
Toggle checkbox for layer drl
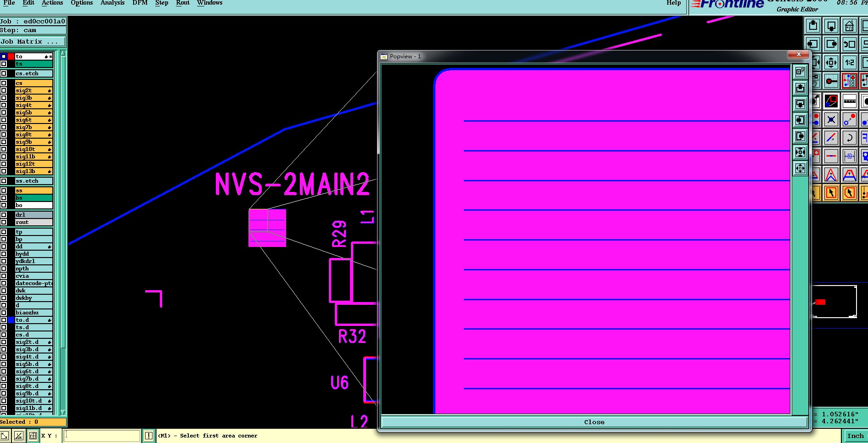4,215
